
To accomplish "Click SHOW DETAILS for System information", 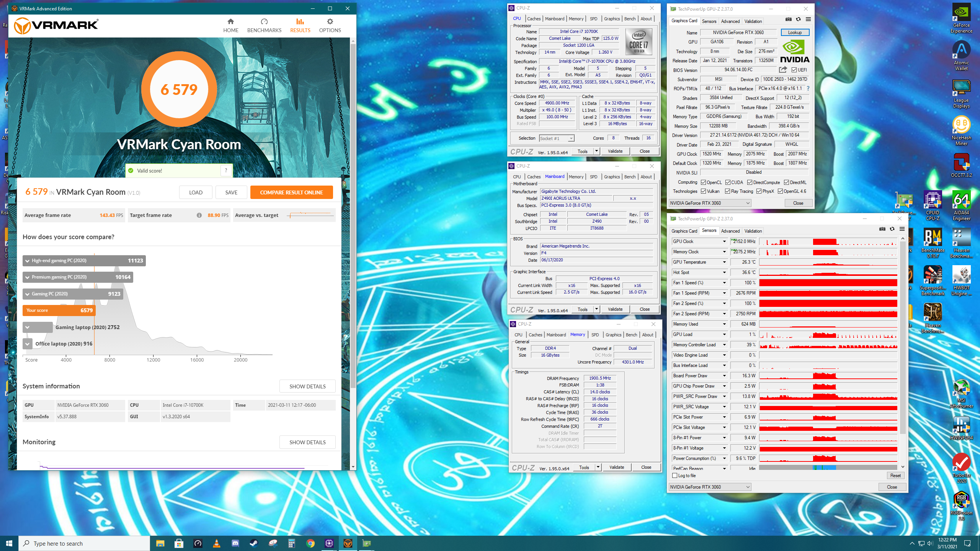I will pyautogui.click(x=307, y=386).
